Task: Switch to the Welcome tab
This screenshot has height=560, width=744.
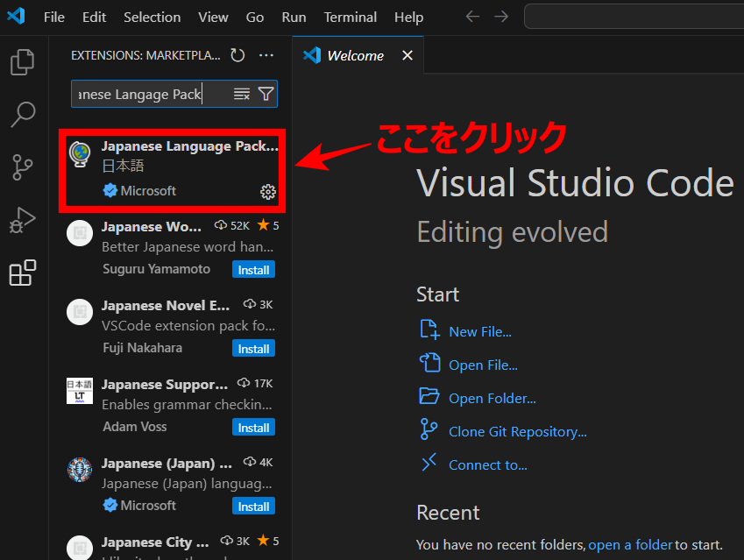Action: (x=356, y=55)
